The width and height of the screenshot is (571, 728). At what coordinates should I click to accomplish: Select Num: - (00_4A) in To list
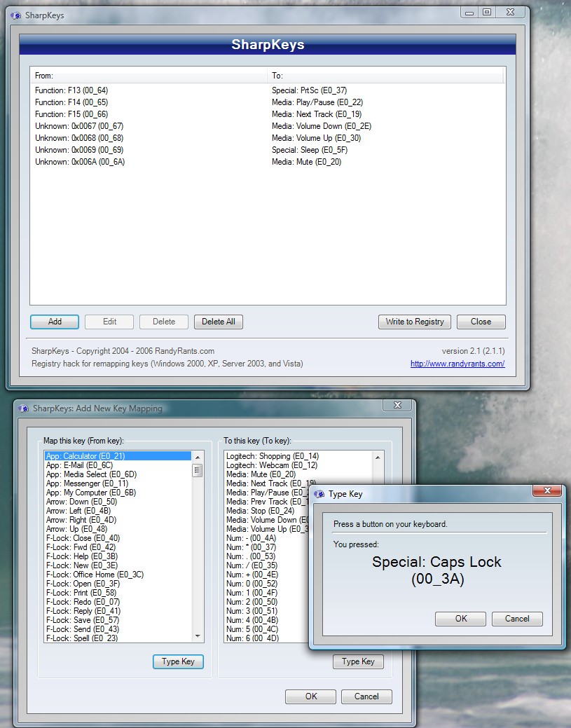pos(267,538)
